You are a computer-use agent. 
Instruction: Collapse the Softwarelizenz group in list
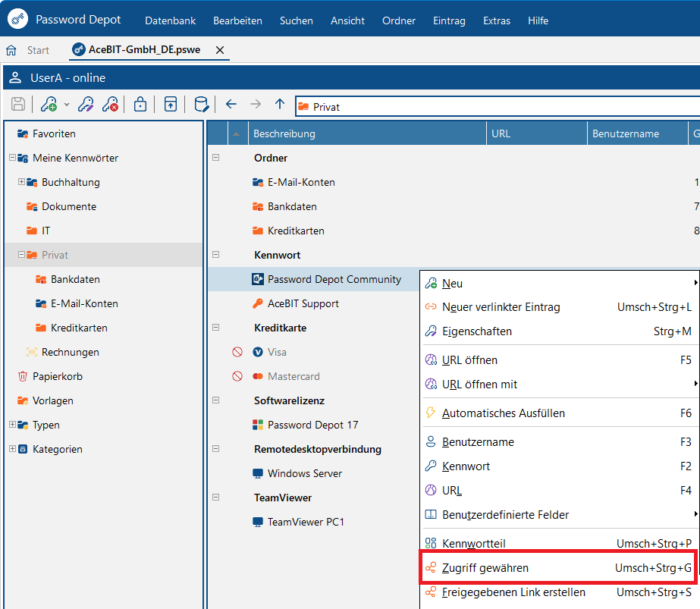pyautogui.click(x=216, y=400)
